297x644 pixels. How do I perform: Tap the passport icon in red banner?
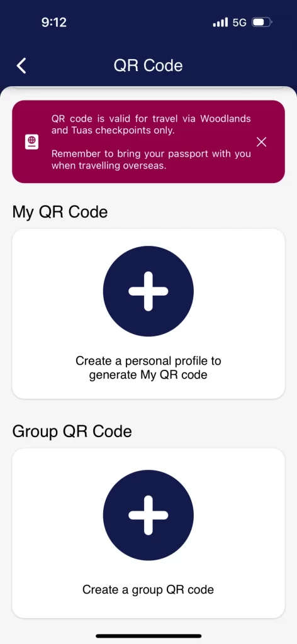click(x=31, y=142)
